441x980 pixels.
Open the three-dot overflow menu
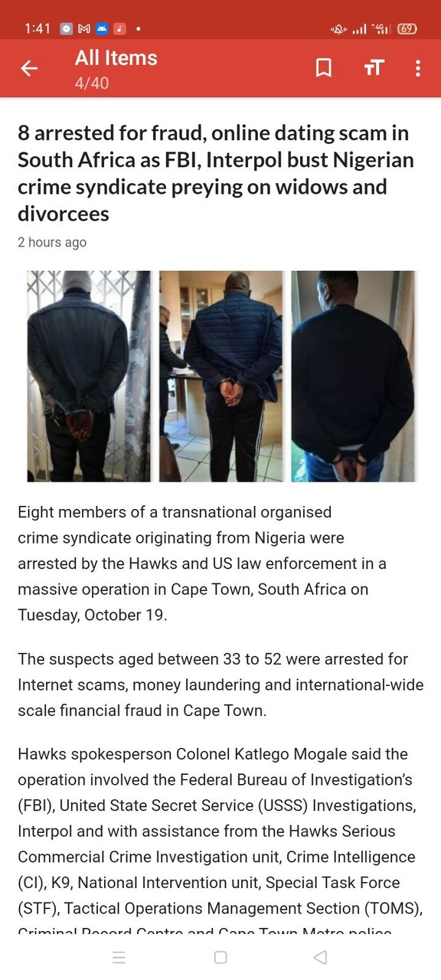click(417, 69)
